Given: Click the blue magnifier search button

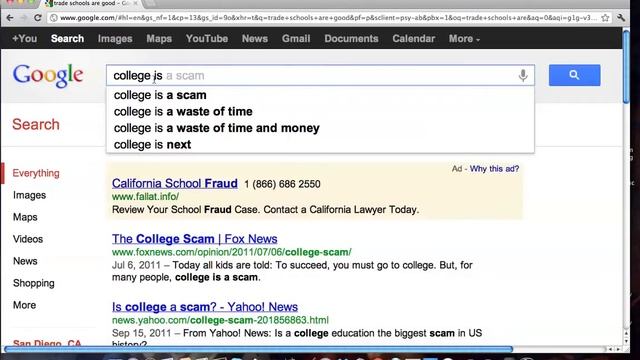Looking at the screenshot, I should tap(574, 75).
